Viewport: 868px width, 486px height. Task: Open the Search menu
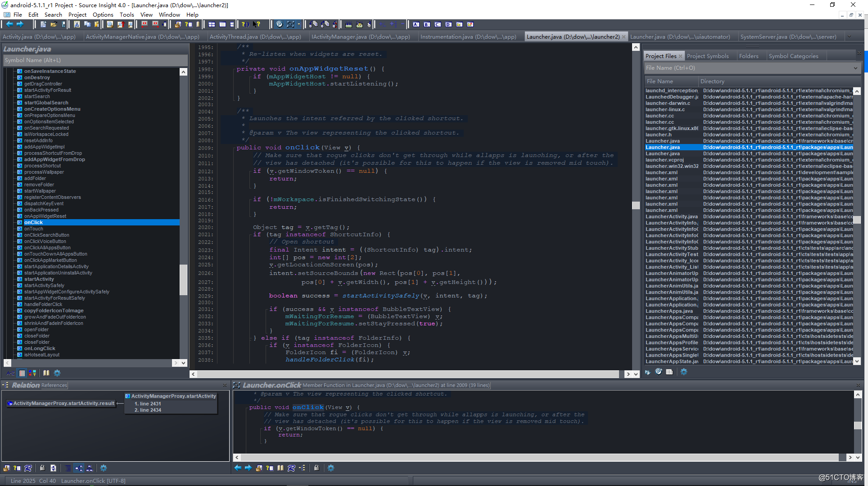[53, 14]
